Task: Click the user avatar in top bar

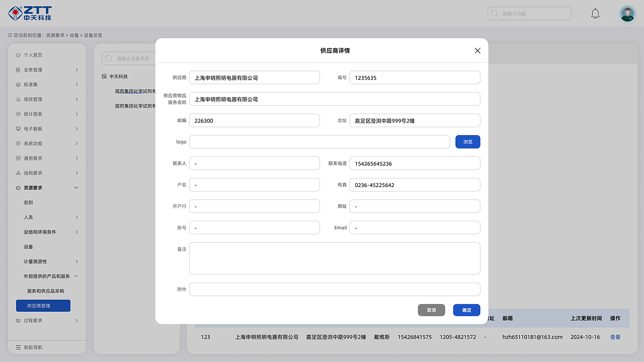Action: (627, 13)
